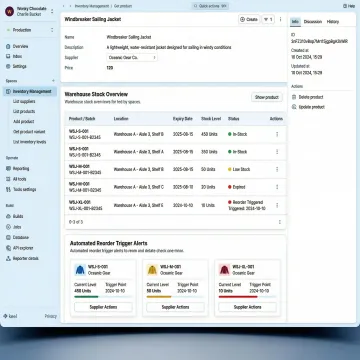Screen dimensions: 360x360
Task: Open the Tools settings icon
Action: coord(8,189)
